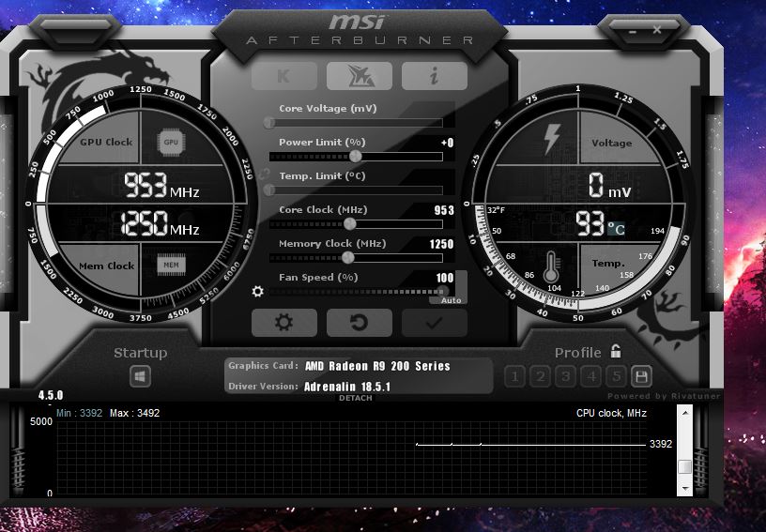Screen dimensions: 766x532
Task: Reset settings with the circular arrow button
Action: click(x=359, y=323)
